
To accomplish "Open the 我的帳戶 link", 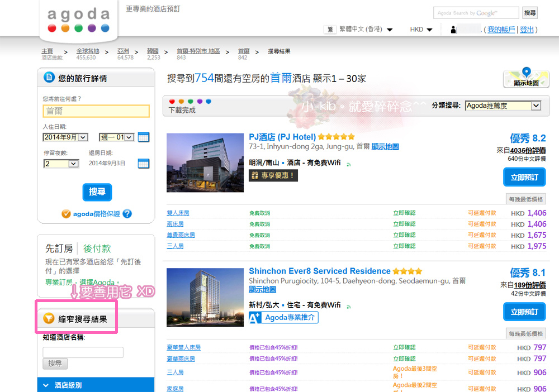I will (501, 30).
